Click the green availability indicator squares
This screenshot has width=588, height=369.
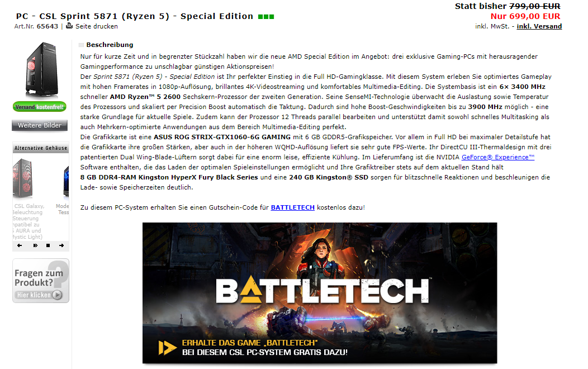[x=266, y=17]
